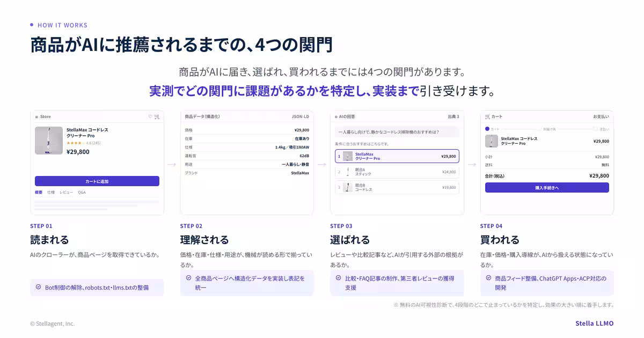Click the HOW IT WORKS label
The height and width of the screenshot is (338, 644).
tap(62, 25)
